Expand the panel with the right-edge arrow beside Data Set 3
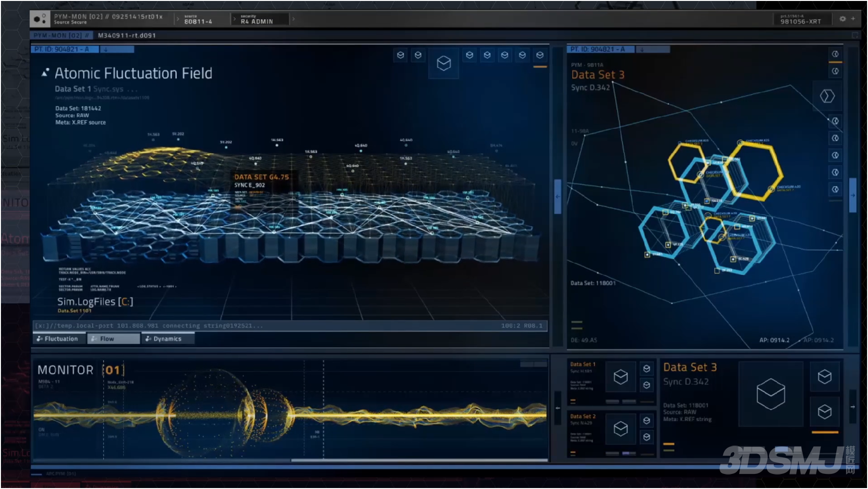868x489 pixels. (853, 195)
